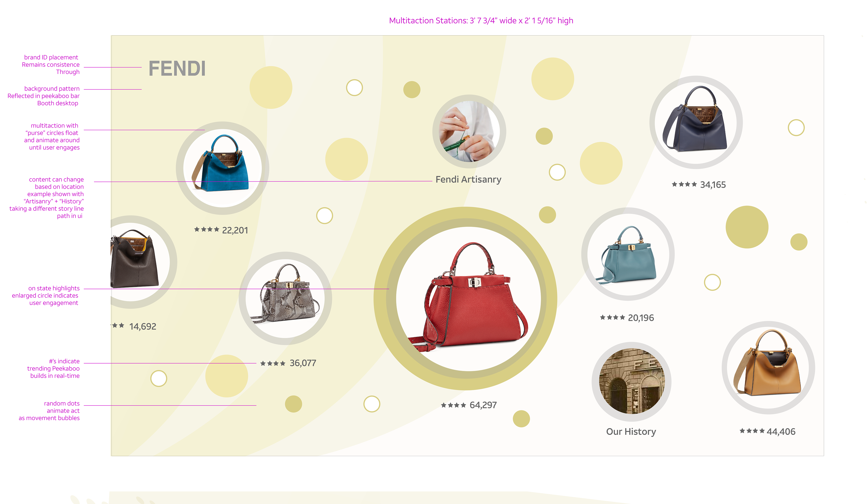This screenshot has height=504, width=868.
Task: Open the Fendi Artisanry sewing-hands circle
Action: pyautogui.click(x=469, y=131)
